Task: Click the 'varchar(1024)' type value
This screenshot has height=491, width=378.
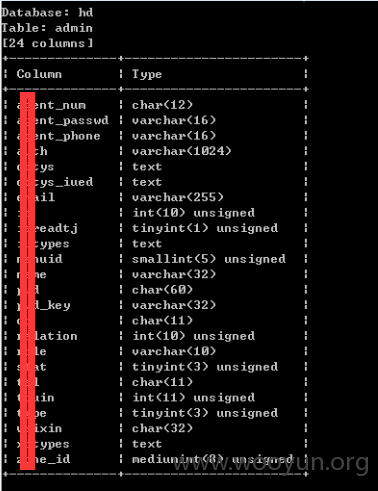Action: click(x=182, y=151)
